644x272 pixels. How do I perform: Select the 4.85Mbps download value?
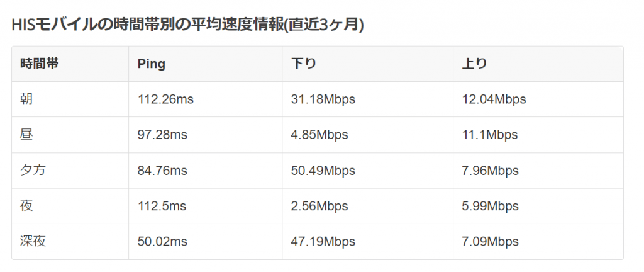click(x=320, y=135)
